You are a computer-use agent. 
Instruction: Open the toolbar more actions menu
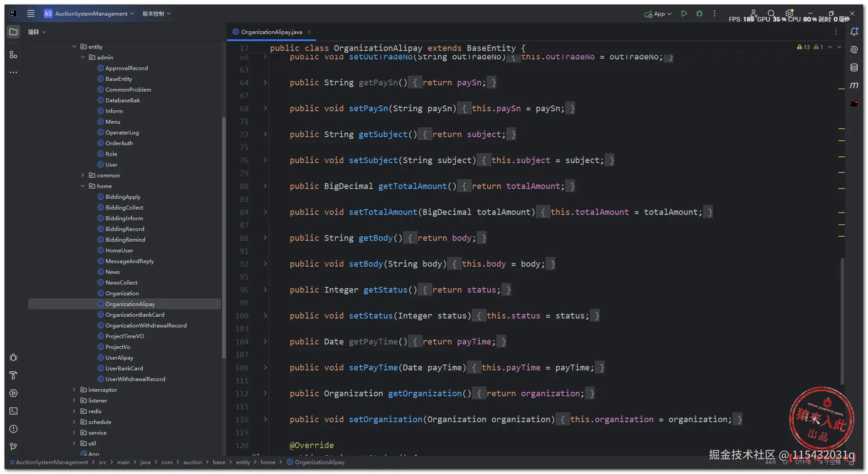[715, 14]
